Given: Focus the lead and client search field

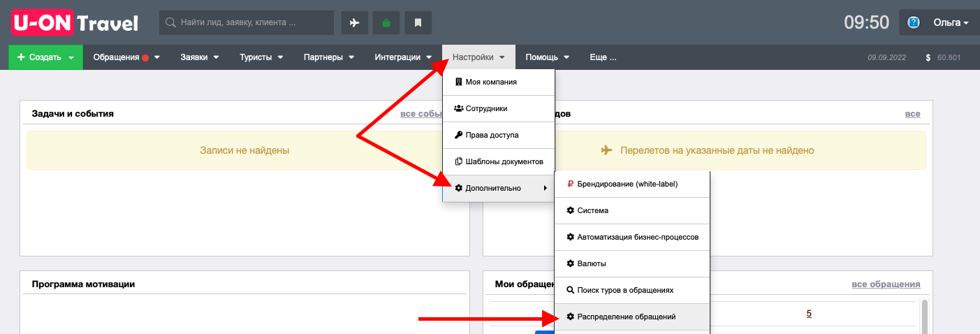Looking at the screenshot, I should [247, 22].
